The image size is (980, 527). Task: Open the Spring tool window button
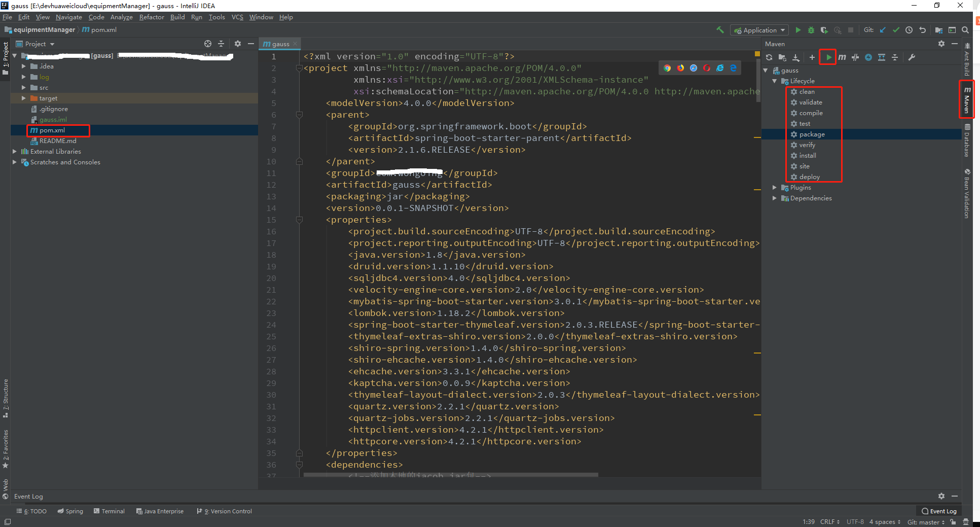70,511
